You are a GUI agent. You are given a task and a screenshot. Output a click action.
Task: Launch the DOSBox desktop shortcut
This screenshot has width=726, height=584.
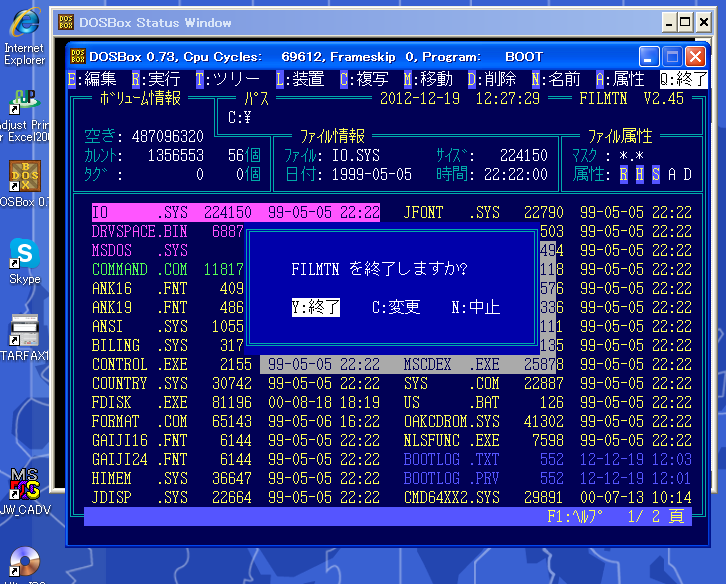point(25,183)
